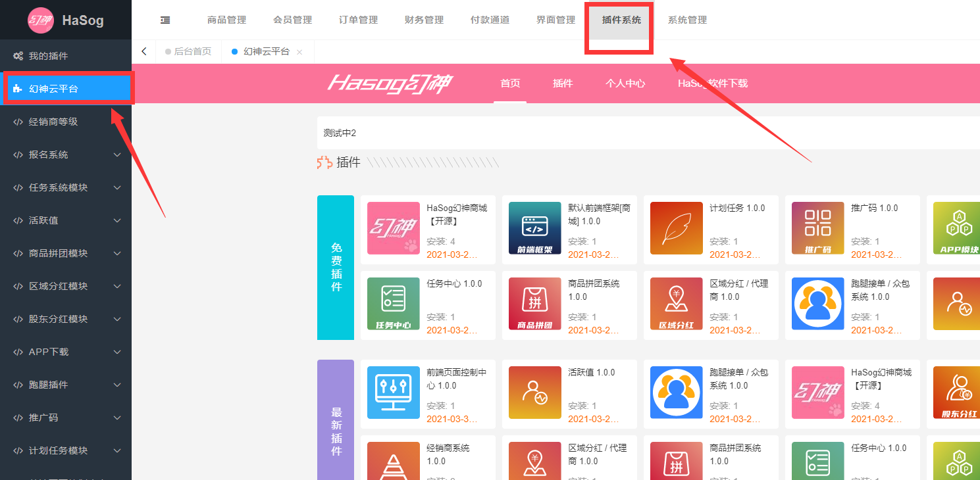This screenshot has width=980, height=480.
Task: Open the 商品拼团系统 icon in newest plugins
Action: coord(677,461)
